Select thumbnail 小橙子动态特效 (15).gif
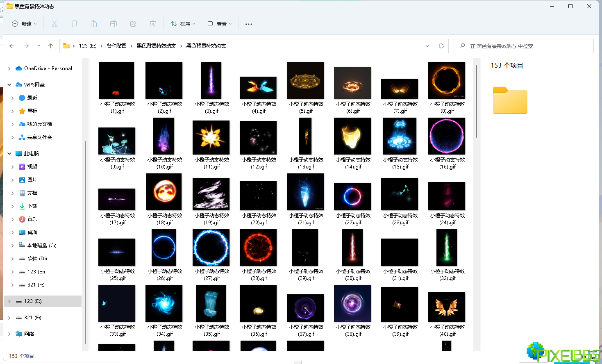 click(400, 136)
